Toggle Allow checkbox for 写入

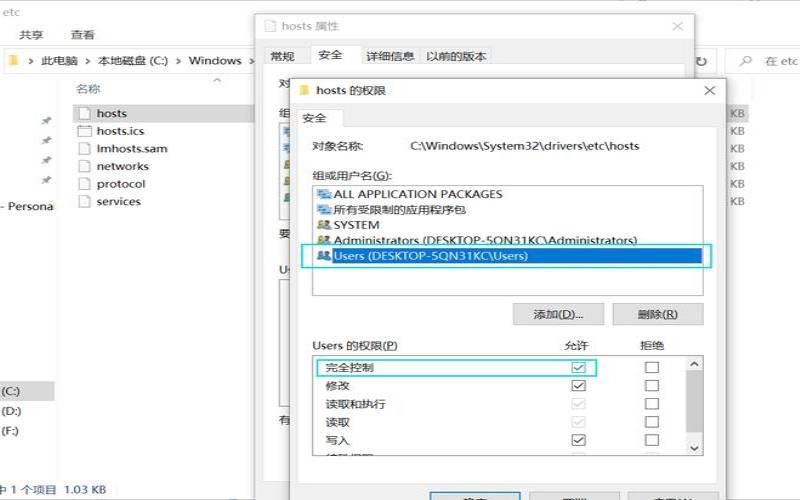579,440
